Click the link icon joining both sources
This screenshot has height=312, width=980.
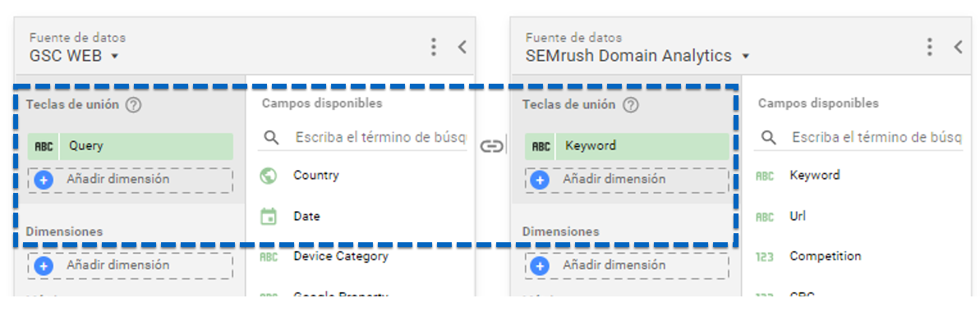pyautogui.click(x=491, y=146)
